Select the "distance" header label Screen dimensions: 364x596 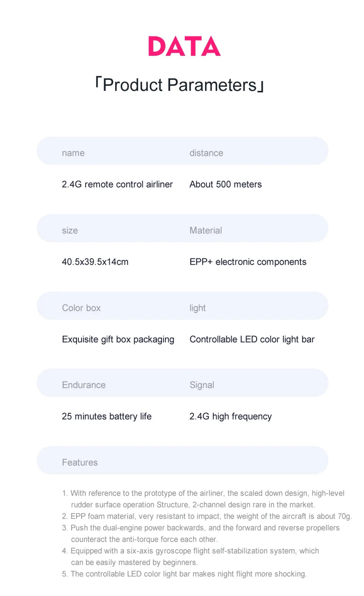206,153
